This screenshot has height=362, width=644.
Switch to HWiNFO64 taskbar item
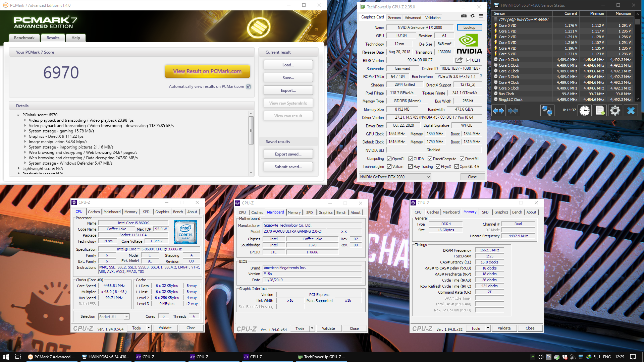(106, 357)
